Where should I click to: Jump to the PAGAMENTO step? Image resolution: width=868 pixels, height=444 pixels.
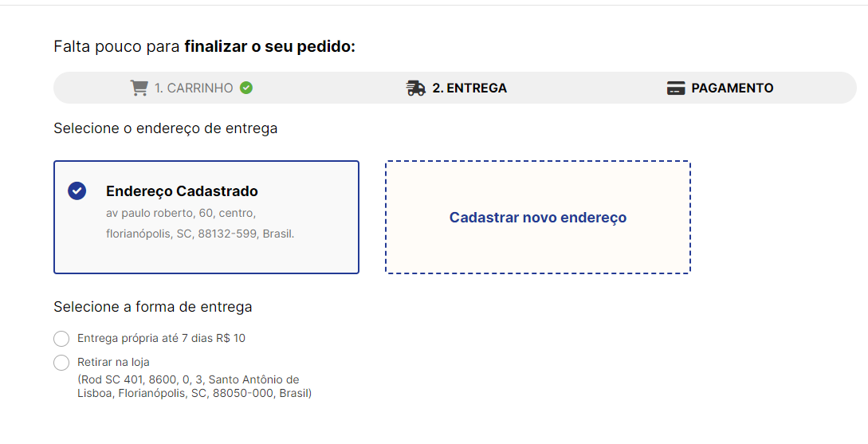click(x=732, y=88)
